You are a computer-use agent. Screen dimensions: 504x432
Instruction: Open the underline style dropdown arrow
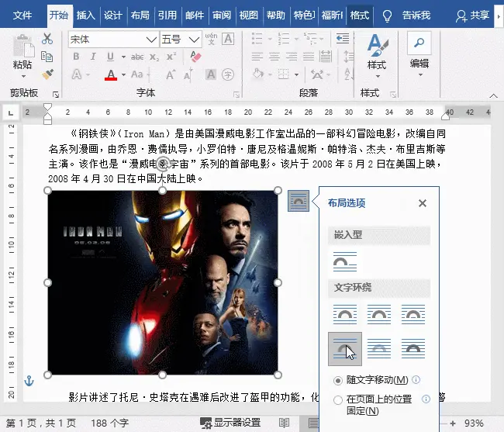coord(123,57)
